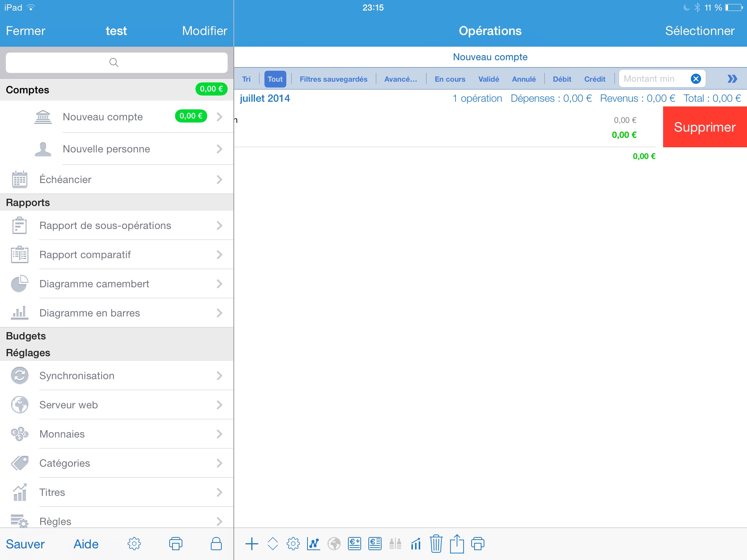This screenshot has width=747, height=560.
Task: Open the Tri sorting menu
Action: (246, 79)
